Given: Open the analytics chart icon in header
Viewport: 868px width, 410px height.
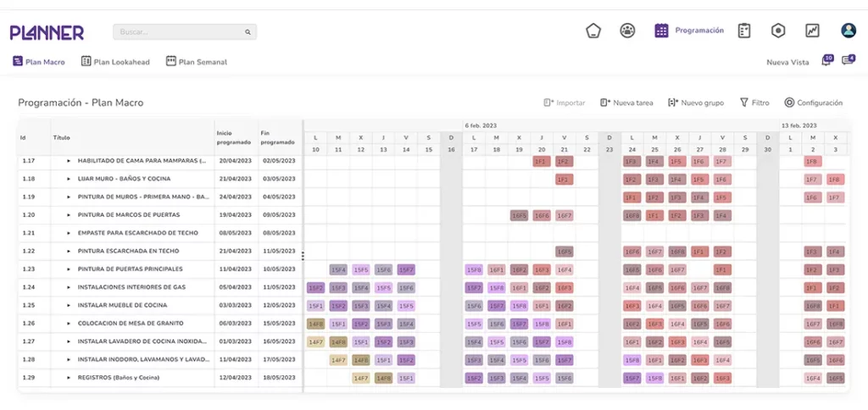Looking at the screenshot, I should pyautogui.click(x=812, y=31).
